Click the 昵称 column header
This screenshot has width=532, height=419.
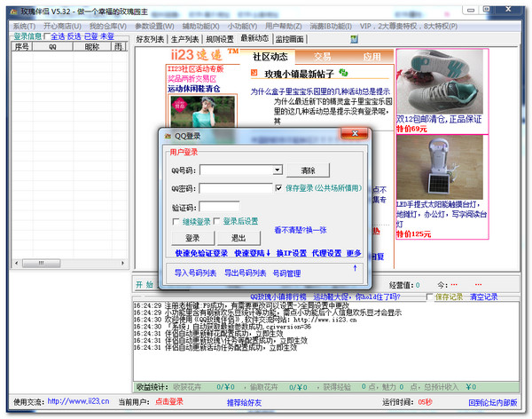tap(92, 46)
